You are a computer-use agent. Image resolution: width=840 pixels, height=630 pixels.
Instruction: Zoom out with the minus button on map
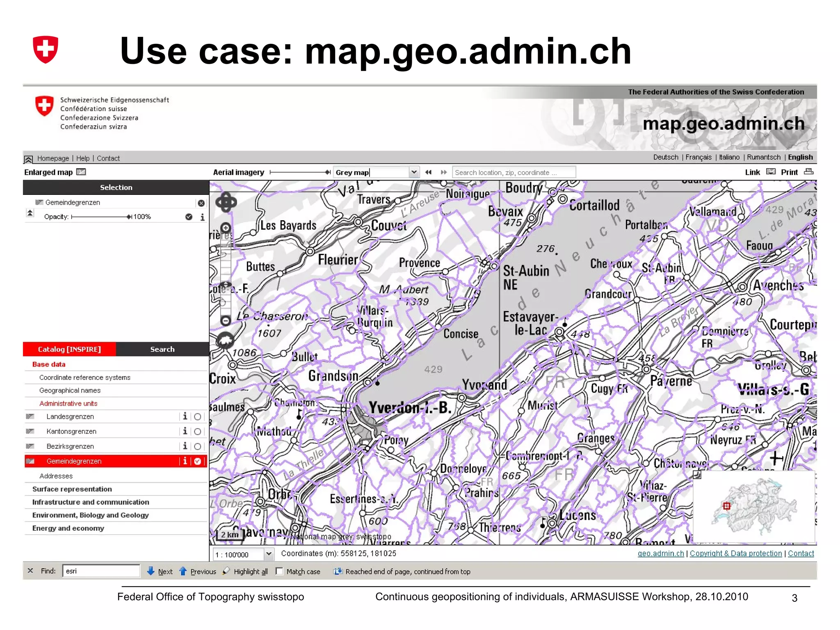(226, 320)
